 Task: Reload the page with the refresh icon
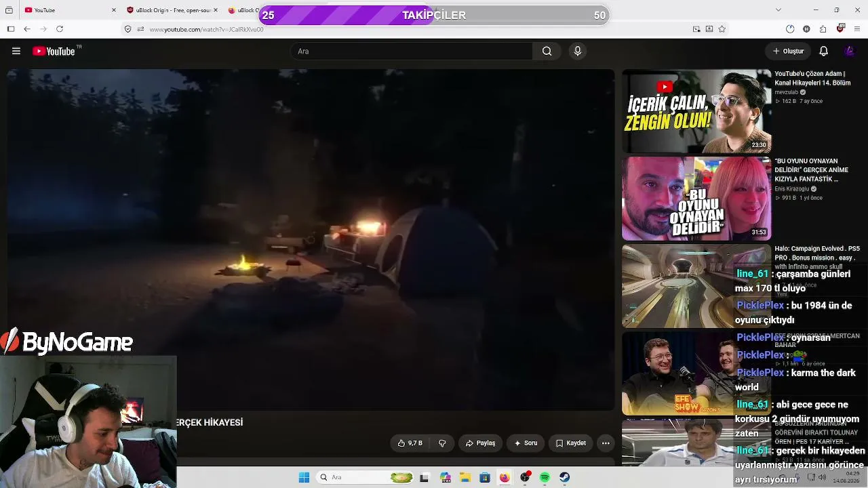pyautogui.click(x=60, y=29)
